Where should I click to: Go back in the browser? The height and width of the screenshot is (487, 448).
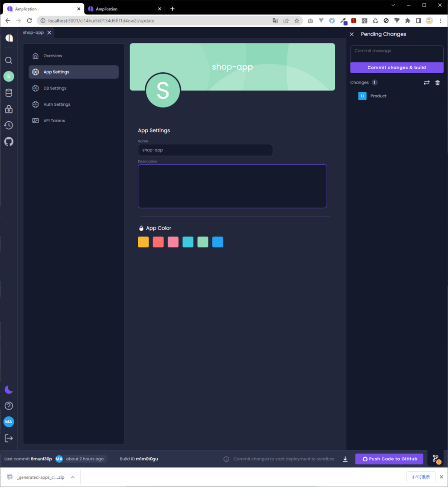tap(8, 21)
